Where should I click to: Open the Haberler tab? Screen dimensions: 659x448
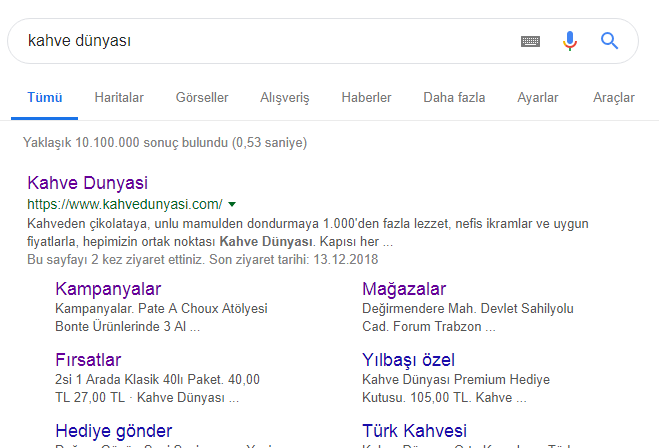point(366,98)
